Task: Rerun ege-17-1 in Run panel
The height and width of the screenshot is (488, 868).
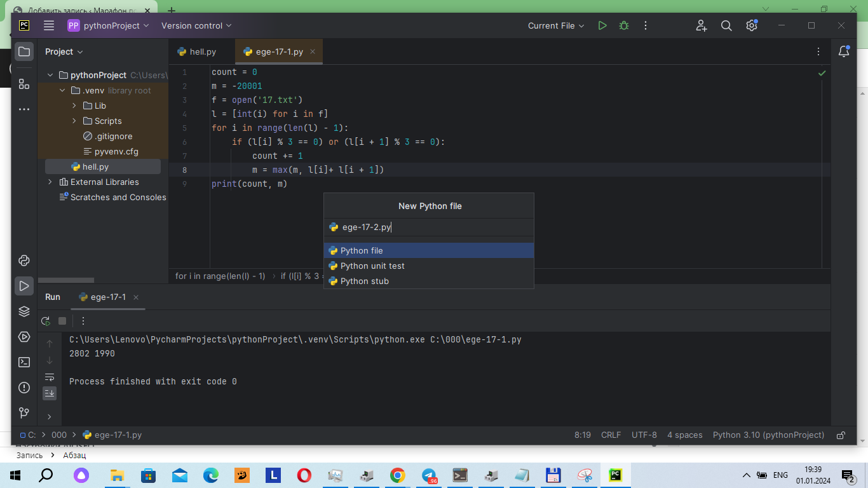Action: [x=46, y=321]
